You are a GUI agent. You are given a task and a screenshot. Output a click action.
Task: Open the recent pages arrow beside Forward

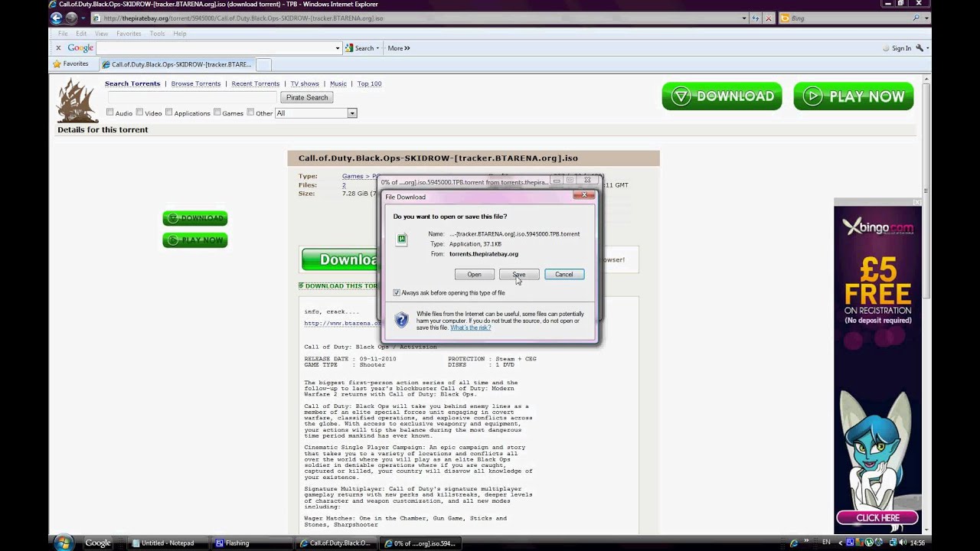tap(83, 18)
